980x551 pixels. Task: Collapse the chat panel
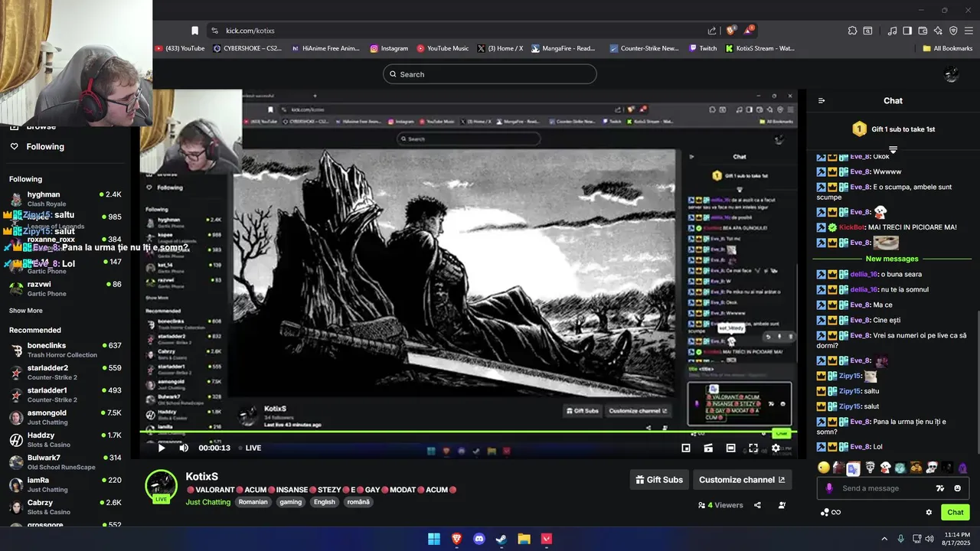[822, 100]
